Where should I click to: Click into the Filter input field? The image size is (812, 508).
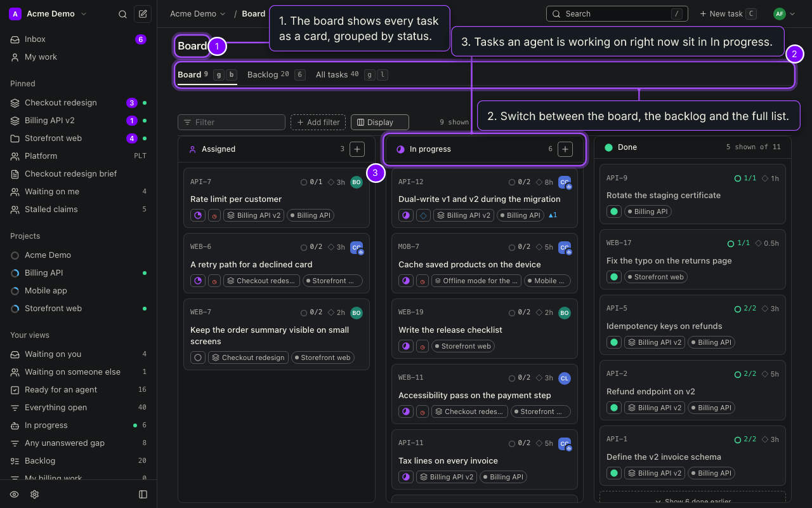(232, 122)
